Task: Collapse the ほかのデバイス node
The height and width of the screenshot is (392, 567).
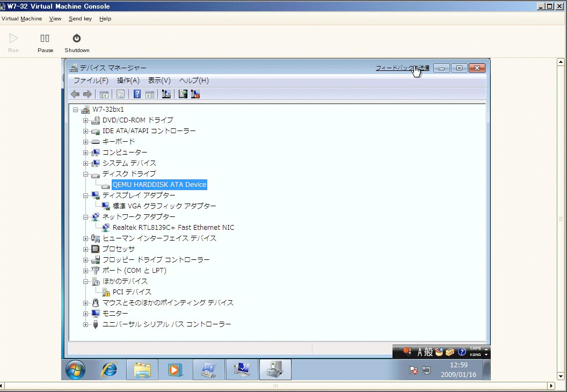Action: [86, 281]
